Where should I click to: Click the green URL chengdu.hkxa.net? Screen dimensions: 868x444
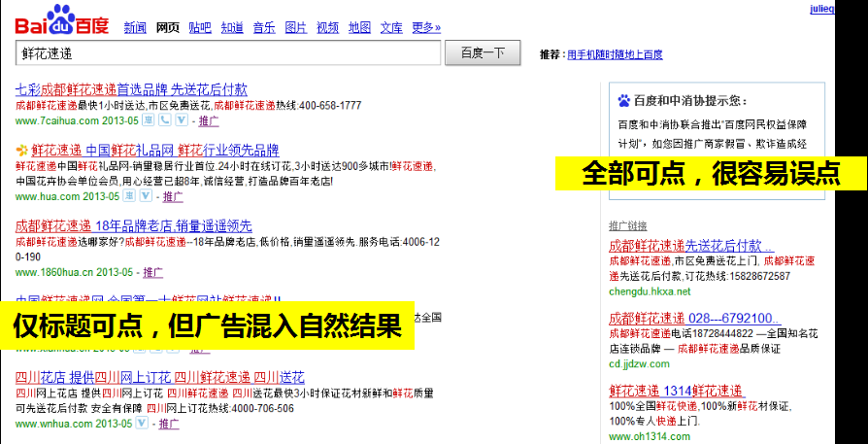pyautogui.click(x=650, y=291)
